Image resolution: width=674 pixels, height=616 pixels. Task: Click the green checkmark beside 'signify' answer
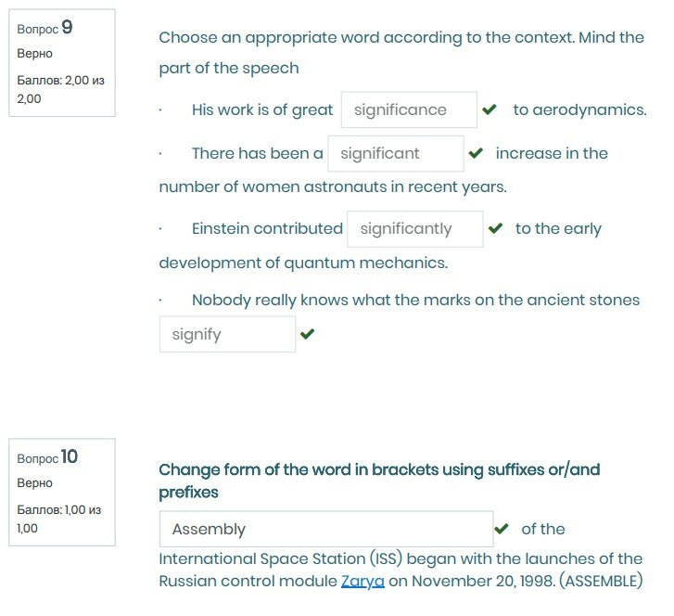(308, 334)
